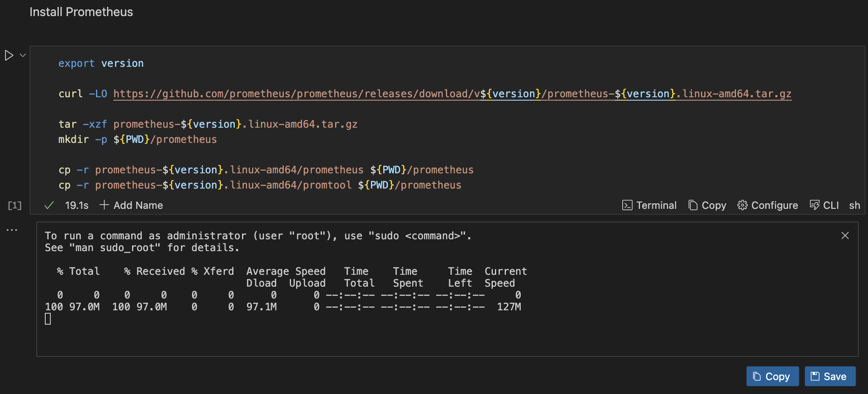This screenshot has width=868, height=394.
Task: Click the 'Average Speed' column header in the output
Action: click(x=286, y=271)
